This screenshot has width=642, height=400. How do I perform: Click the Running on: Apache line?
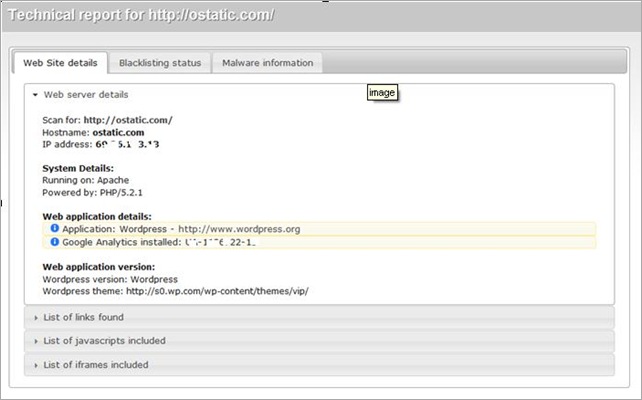coord(85,180)
